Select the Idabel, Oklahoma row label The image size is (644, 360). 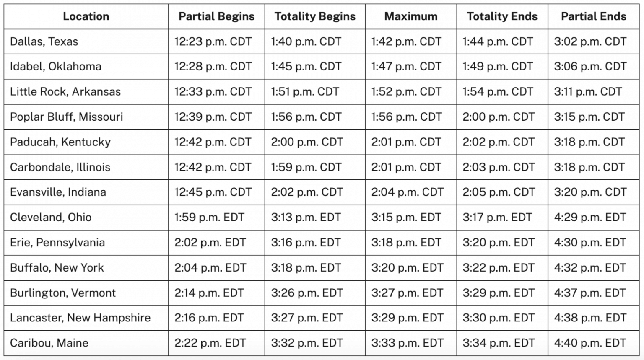tap(56, 66)
